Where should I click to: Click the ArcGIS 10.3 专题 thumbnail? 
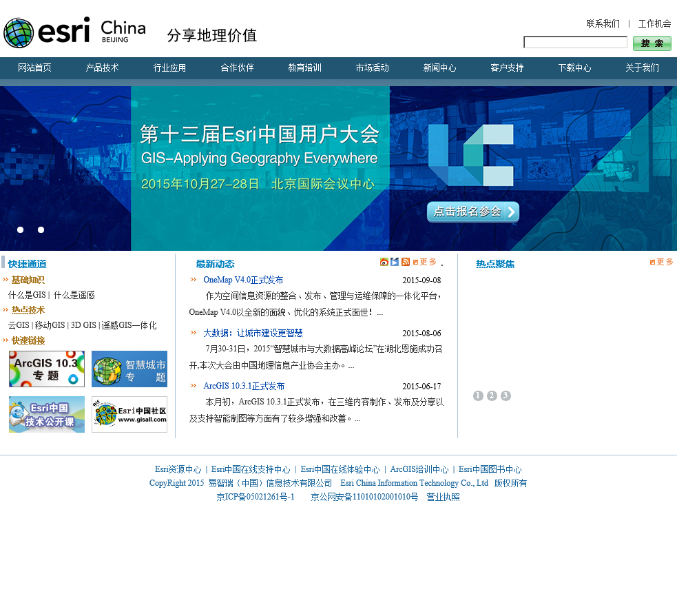[x=47, y=369]
